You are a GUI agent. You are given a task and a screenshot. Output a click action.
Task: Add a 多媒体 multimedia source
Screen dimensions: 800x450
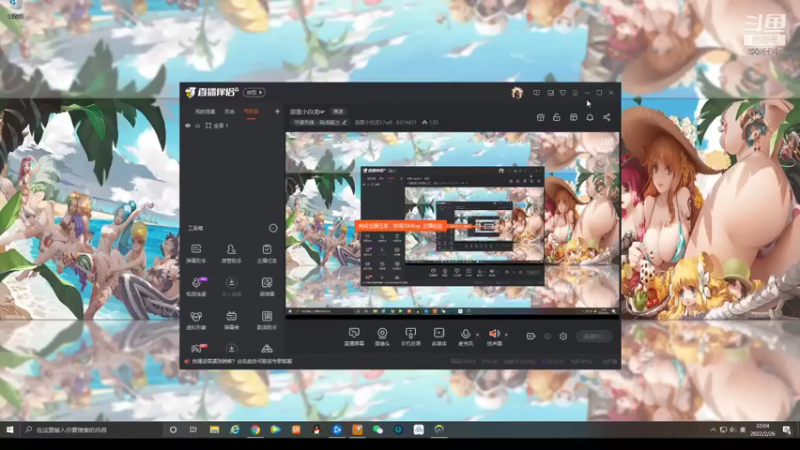pos(439,337)
